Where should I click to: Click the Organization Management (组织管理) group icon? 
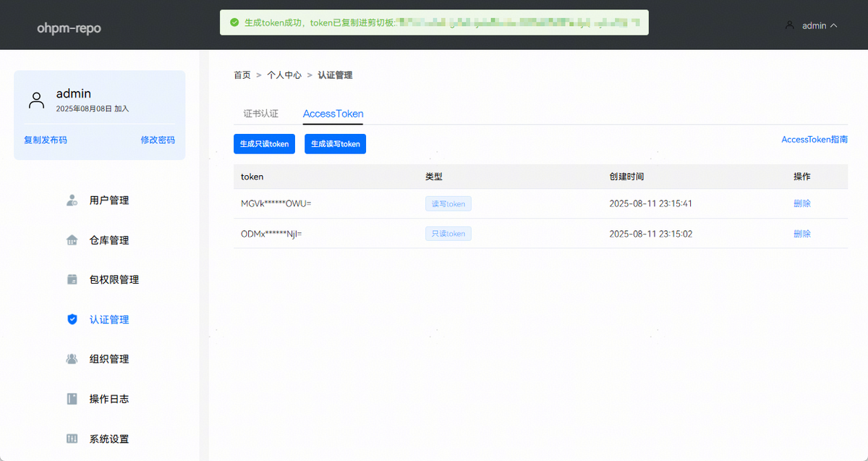tap(72, 359)
